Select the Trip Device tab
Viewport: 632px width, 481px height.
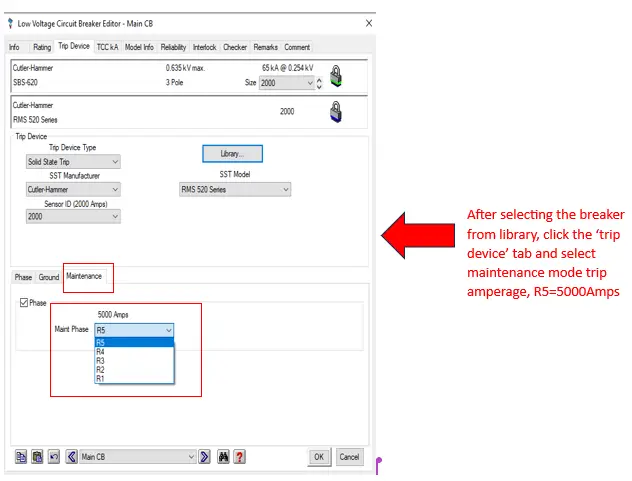(x=74, y=46)
